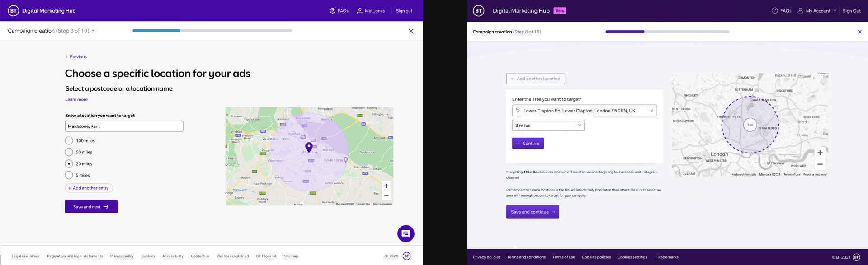This screenshot has width=868, height=265.
Task: Click Sign Out in the right header
Action: pos(852,11)
